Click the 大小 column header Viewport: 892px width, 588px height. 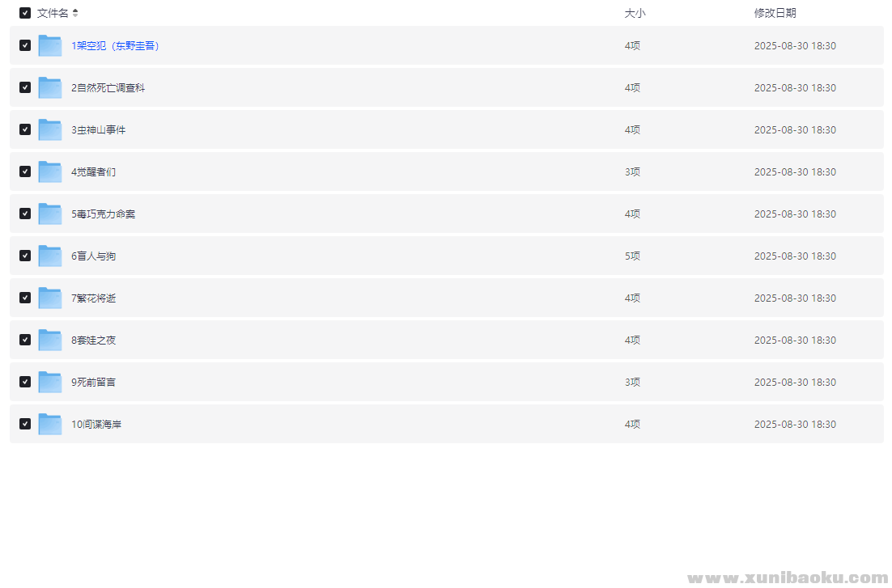click(x=635, y=13)
